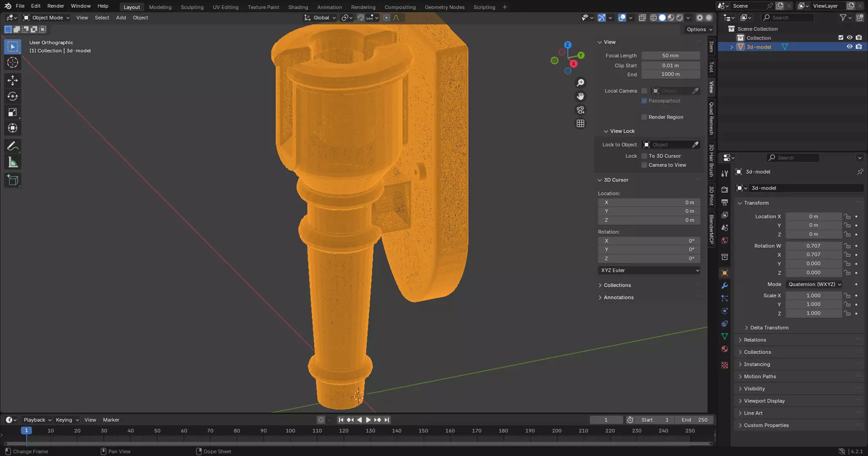Click the Select Box tool icon

coord(13,46)
